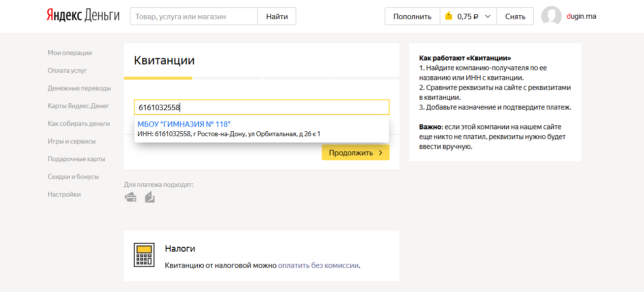Open Подарочные карты in sidebar
This screenshot has width=644, height=292.
[x=76, y=159]
